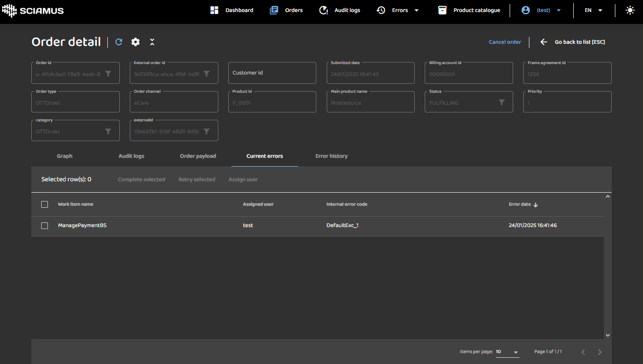Open settings gear next to Order detail
Image resolution: width=643 pixels, height=364 pixels.
pos(135,42)
